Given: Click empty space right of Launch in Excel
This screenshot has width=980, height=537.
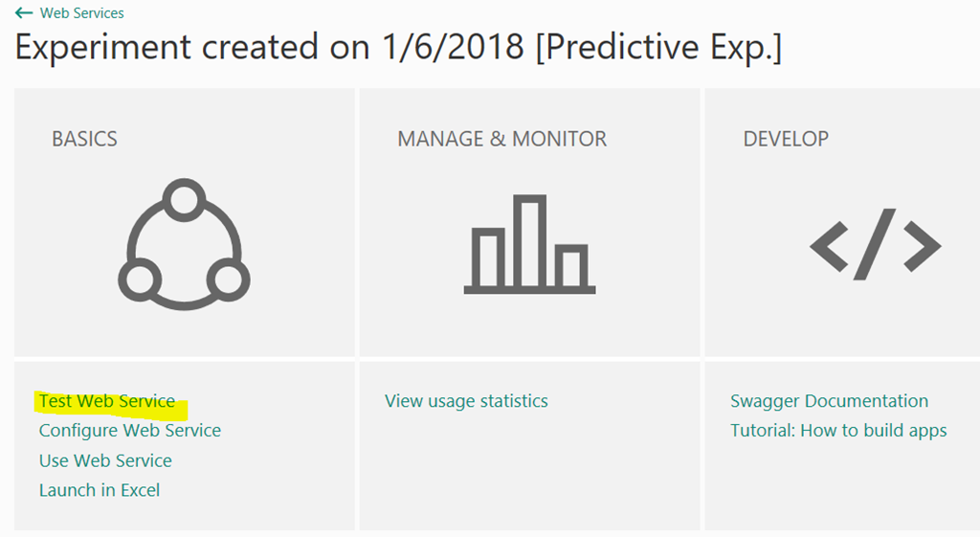Looking at the screenshot, I should click(x=256, y=490).
